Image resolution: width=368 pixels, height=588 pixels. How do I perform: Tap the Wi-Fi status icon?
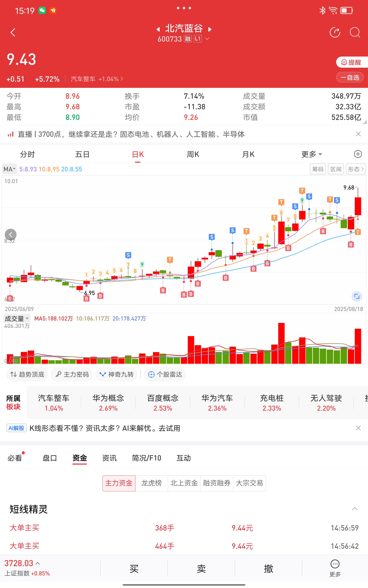333,10
